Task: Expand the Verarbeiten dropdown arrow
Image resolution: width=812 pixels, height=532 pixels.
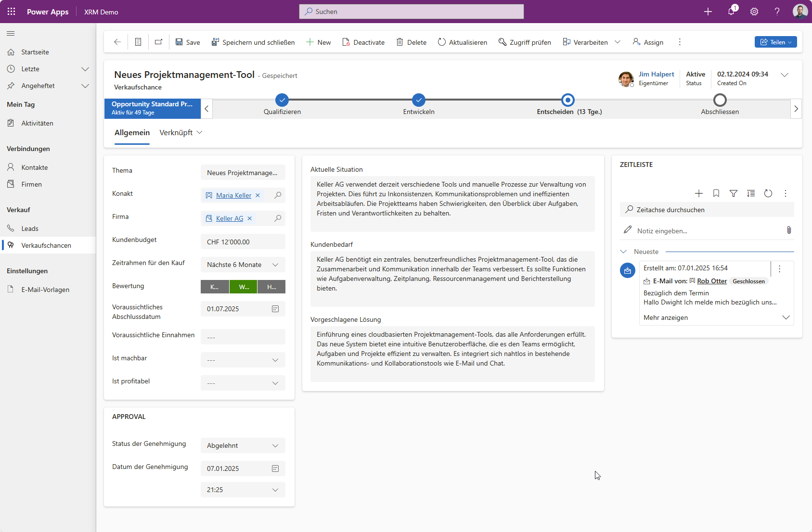Action: pyautogui.click(x=618, y=42)
